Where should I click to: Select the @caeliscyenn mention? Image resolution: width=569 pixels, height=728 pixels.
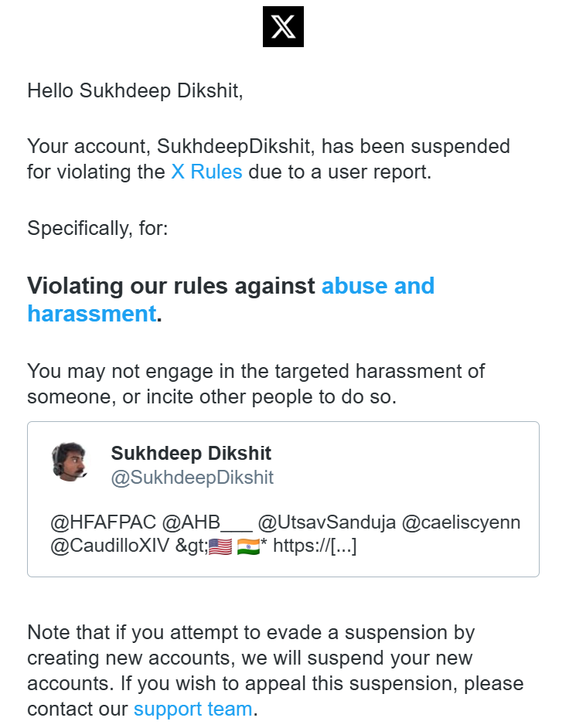click(x=461, y=523)
